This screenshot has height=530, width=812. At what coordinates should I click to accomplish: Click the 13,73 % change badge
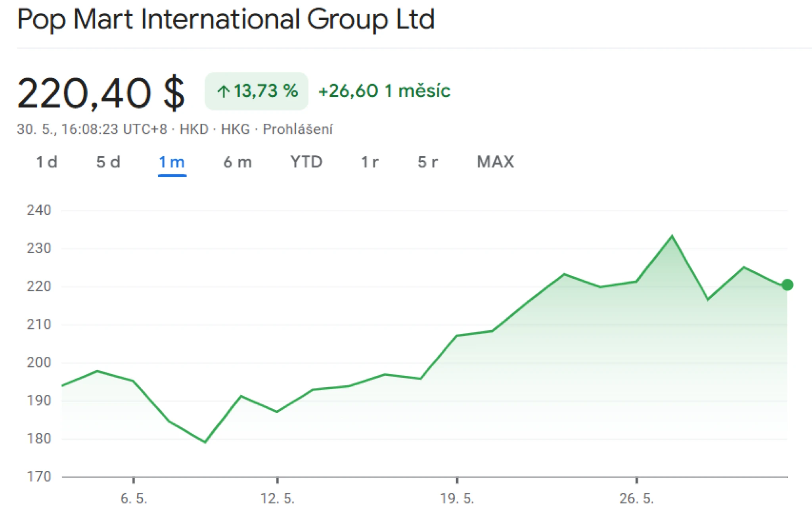click(257, 91)
